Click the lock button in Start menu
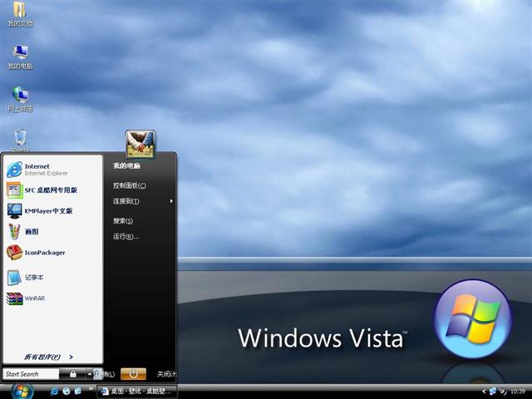The height and width of the screenshot is (399, 532). pyautogui.click(x=72, y=374)
